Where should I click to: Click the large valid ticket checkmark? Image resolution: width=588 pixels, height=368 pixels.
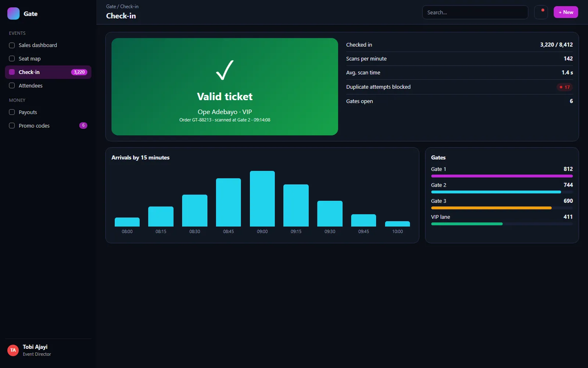(x=225, y=70)
